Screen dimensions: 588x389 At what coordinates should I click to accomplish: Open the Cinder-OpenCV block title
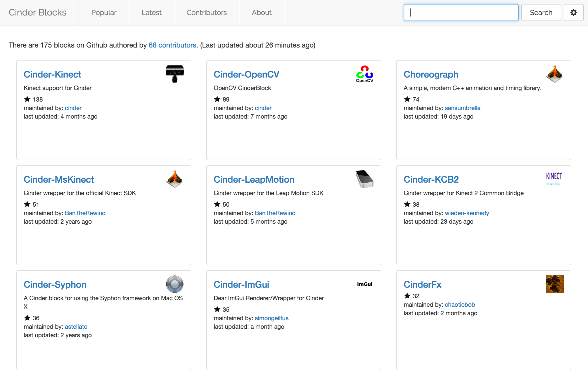(246, 74)
